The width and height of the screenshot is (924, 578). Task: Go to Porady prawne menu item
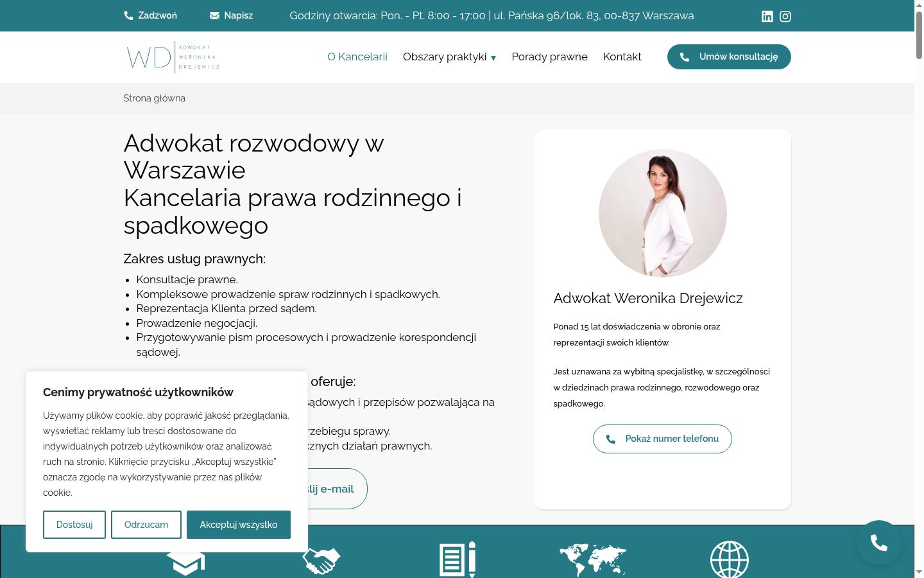[x=549, y=57]
